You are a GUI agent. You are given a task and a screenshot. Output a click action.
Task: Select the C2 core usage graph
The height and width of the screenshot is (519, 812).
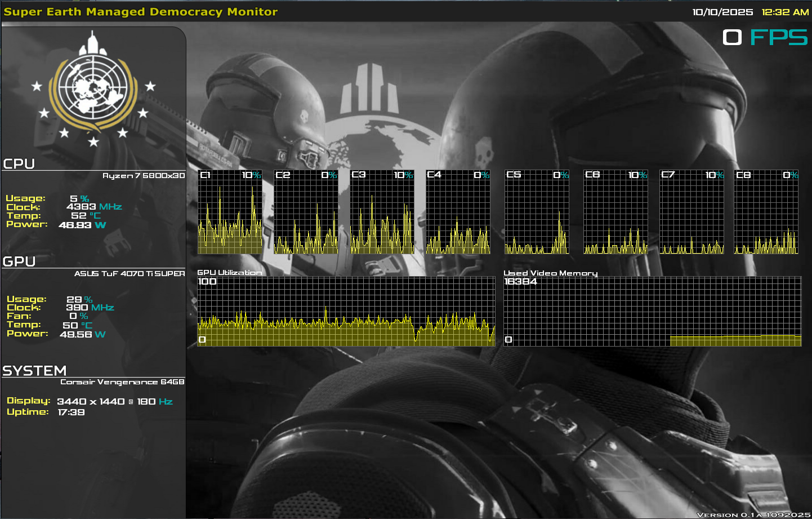click(306, 212)
